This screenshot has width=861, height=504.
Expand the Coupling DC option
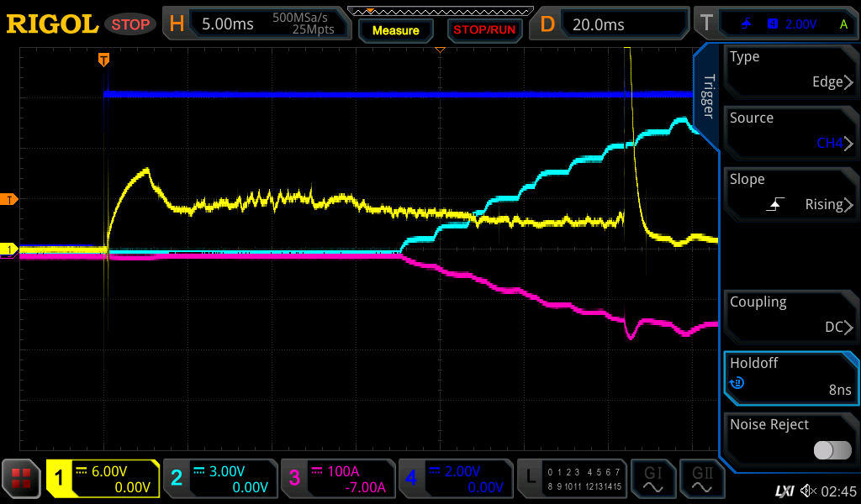(790, 316)
